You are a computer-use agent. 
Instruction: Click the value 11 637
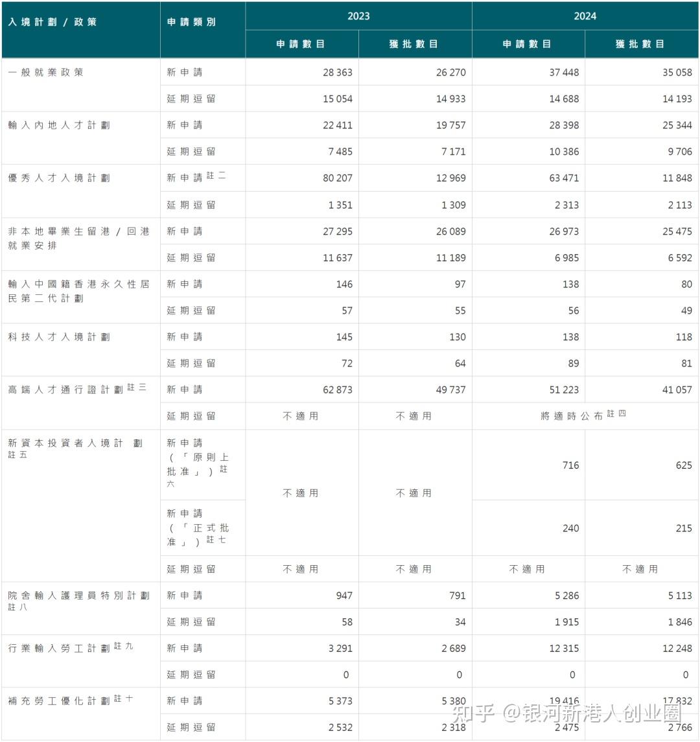(x=338, y=259)
